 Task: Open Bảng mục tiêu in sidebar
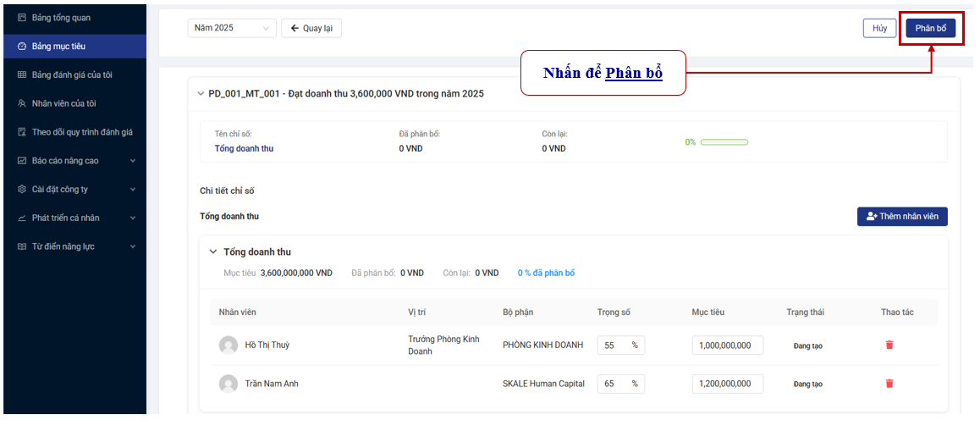pos(58,46)
